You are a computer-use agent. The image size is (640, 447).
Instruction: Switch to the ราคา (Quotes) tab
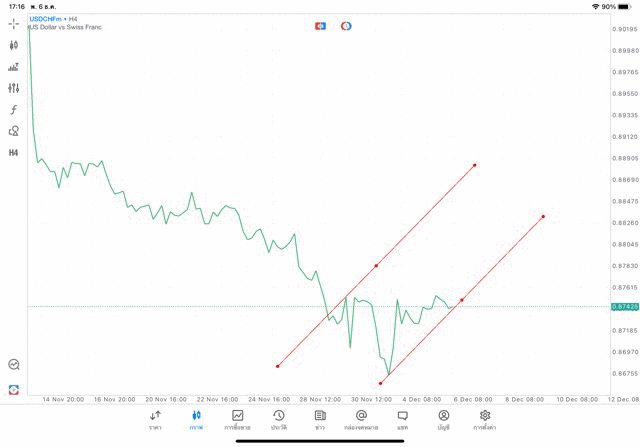point(155,420)
